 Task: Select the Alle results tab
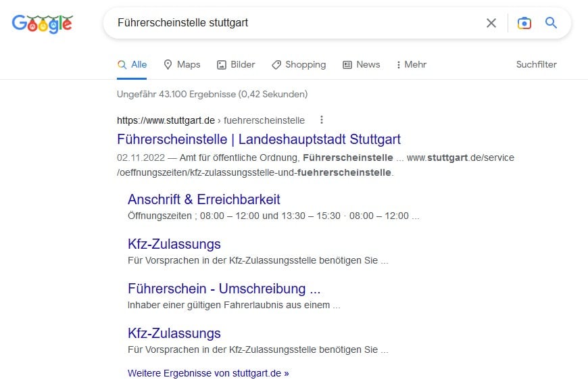coord(132,65)
